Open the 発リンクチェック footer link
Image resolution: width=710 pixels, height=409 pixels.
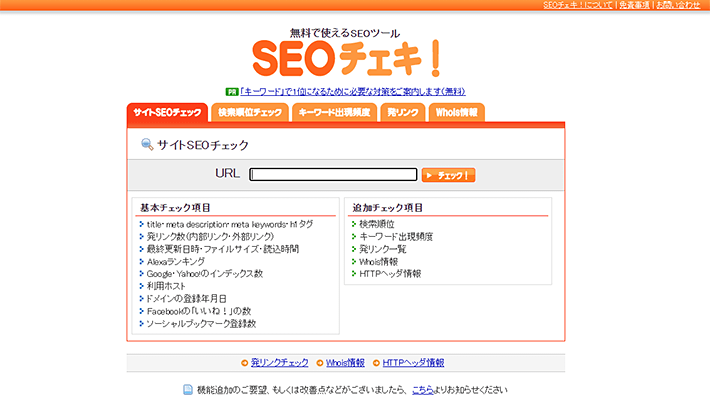click(x=279, y=363)
